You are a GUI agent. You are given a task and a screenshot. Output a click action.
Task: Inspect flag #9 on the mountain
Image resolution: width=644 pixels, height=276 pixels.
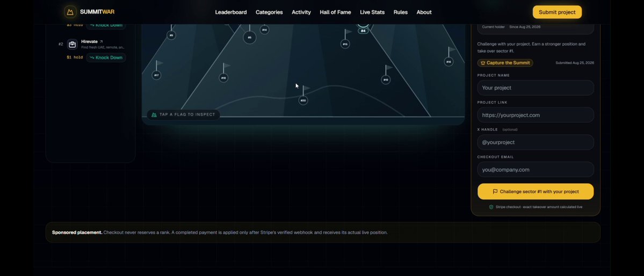(x=171, y=35)
